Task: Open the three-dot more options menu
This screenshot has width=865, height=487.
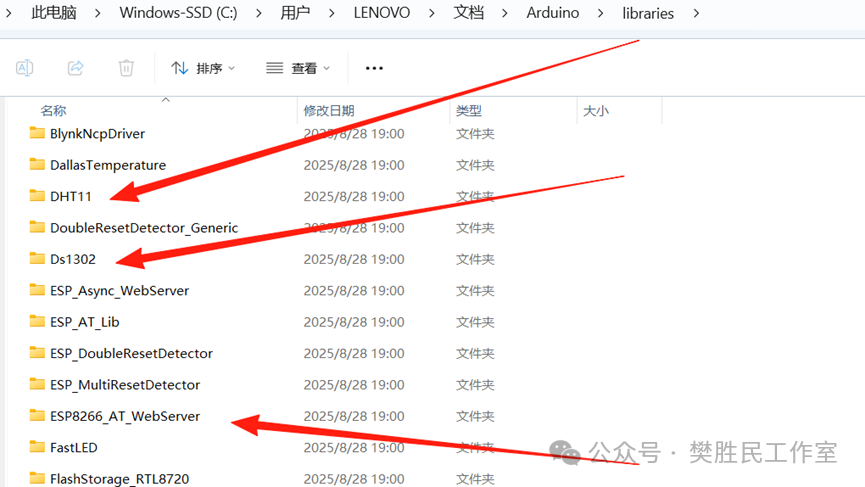Action: point(374,68)
